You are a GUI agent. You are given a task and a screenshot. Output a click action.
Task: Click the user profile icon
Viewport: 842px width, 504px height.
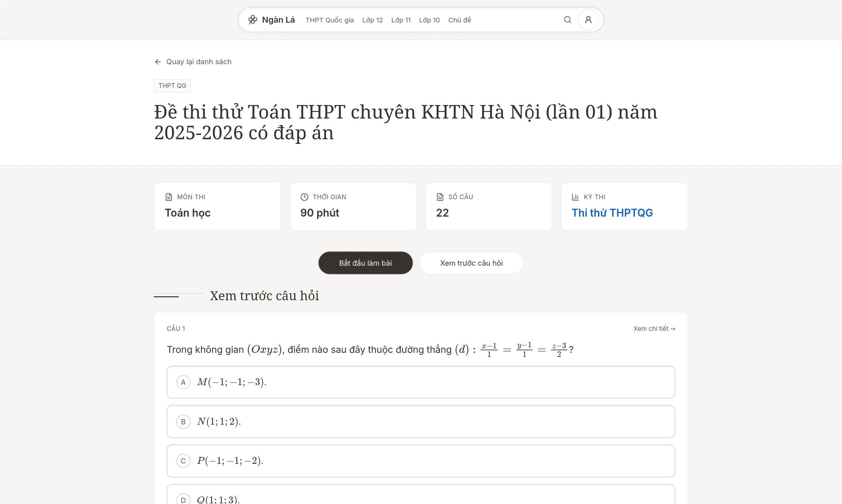click(588, 20)
